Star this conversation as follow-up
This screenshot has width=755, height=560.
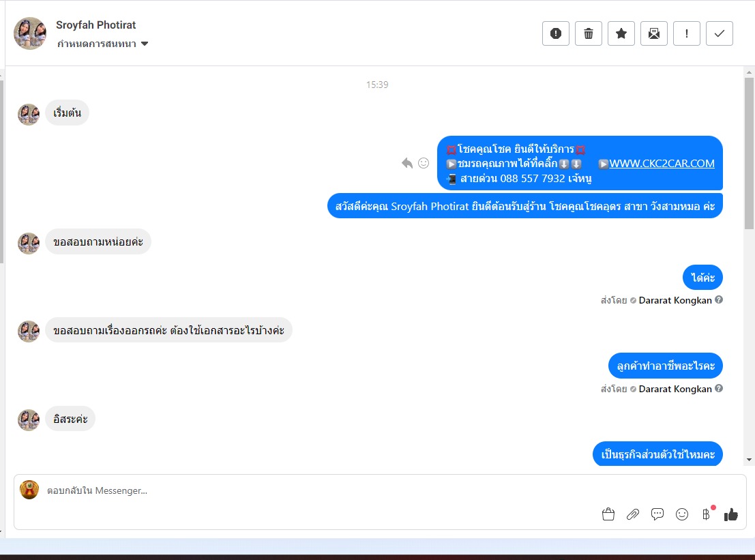pos(621,33)
